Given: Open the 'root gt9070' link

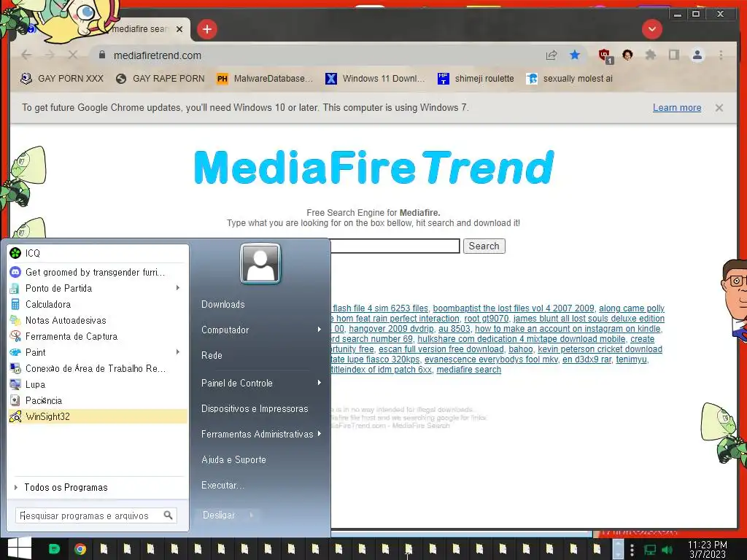Looking at the screenshot, I should pyautogui.click(x=486, y=319).
